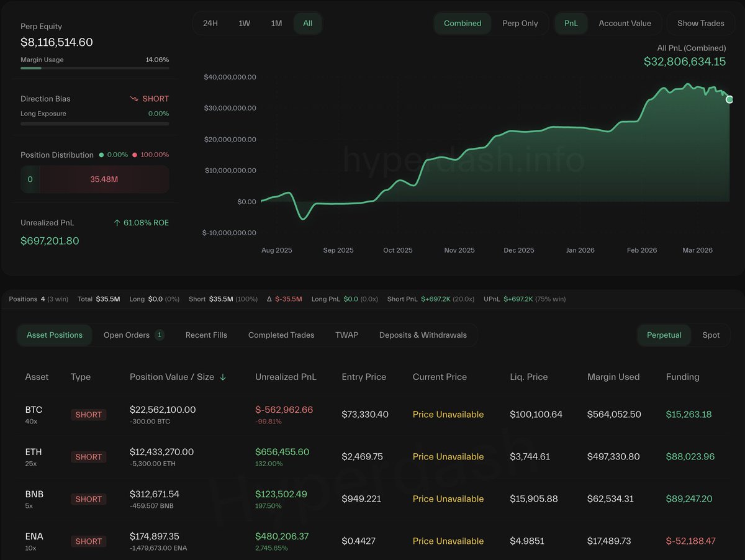Click the red short-percentage dot in Position Distribution
The image size is (745, 560).
tap(136, 155)
